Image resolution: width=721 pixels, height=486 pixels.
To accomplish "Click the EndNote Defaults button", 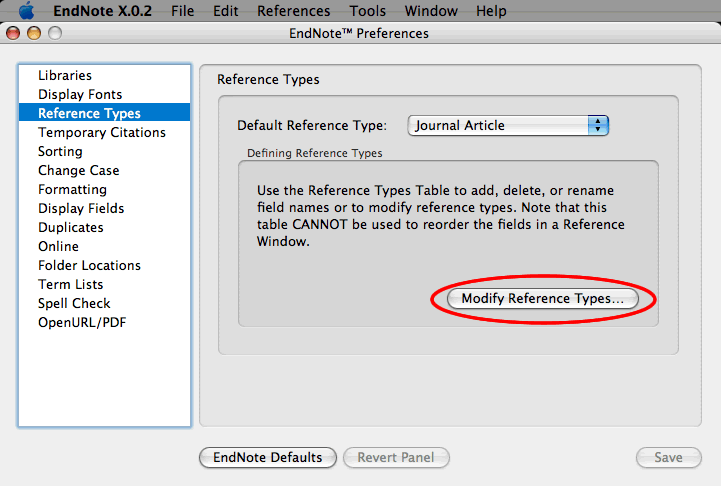I will (x=268, y=457).
